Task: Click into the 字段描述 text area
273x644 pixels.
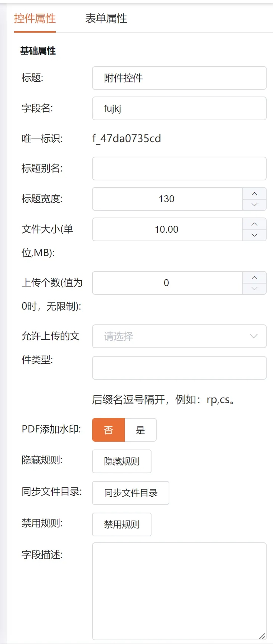Action: (x=179, y=591)
